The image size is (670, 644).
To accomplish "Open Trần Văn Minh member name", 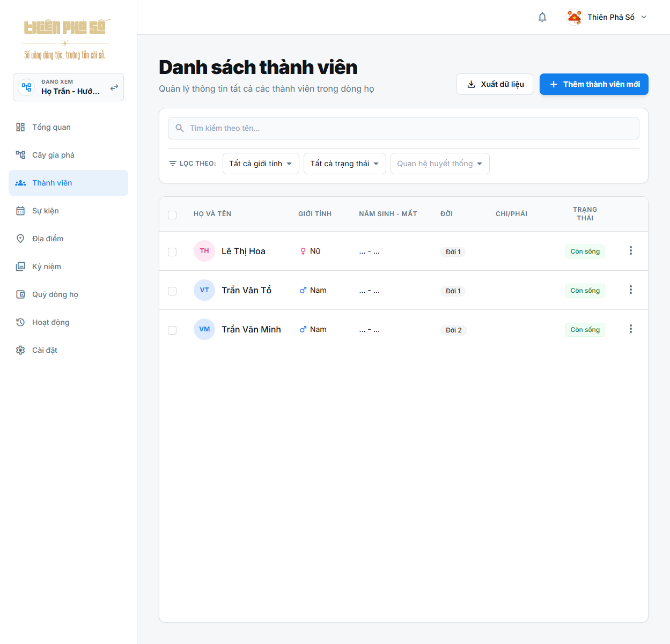I will [x=251, y=329].
